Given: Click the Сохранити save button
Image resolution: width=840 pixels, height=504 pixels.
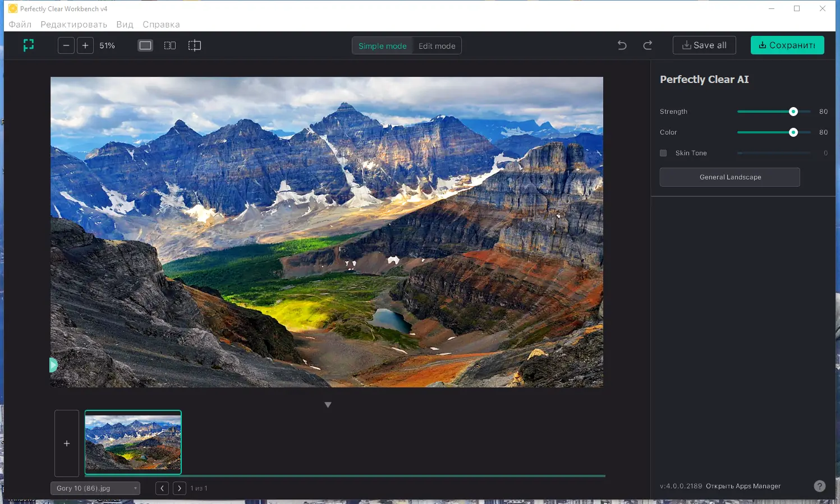Looking at the screenshot, I should [x=787, y=45].
